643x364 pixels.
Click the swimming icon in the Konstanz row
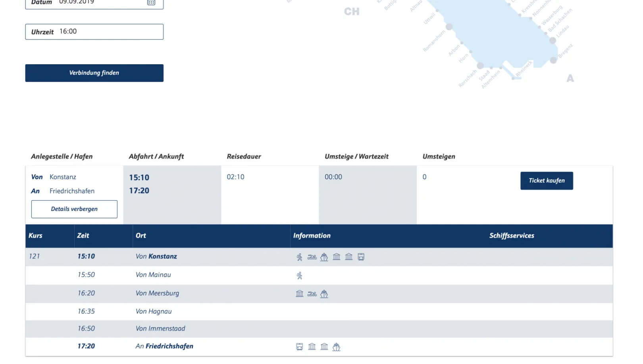pyautogui.click(x=312, y=257)
